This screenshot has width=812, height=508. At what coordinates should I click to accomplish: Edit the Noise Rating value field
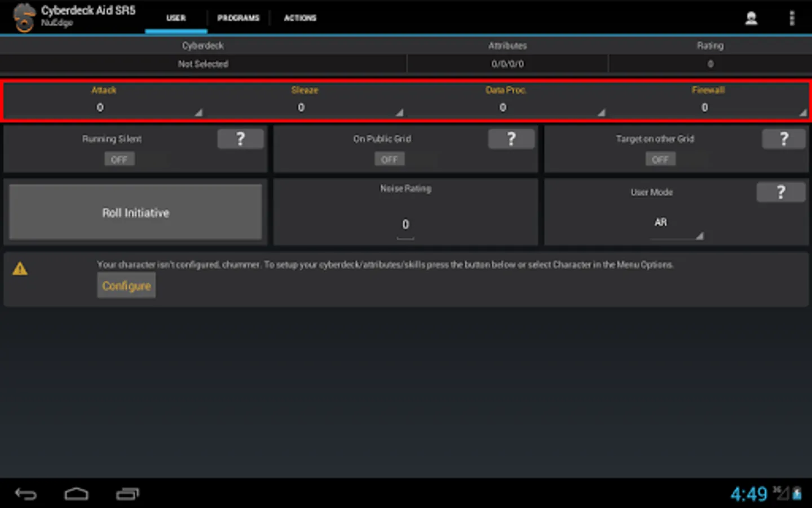tap(405, 226)
